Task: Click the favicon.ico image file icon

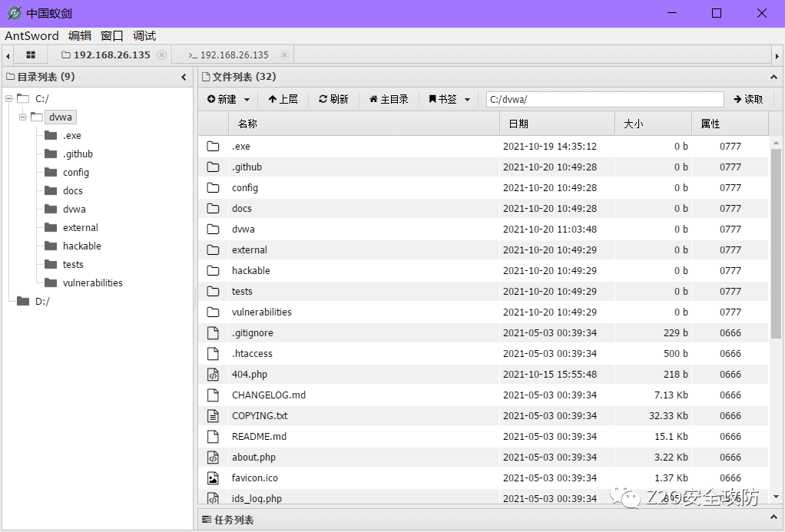Action: coord(214,478)
